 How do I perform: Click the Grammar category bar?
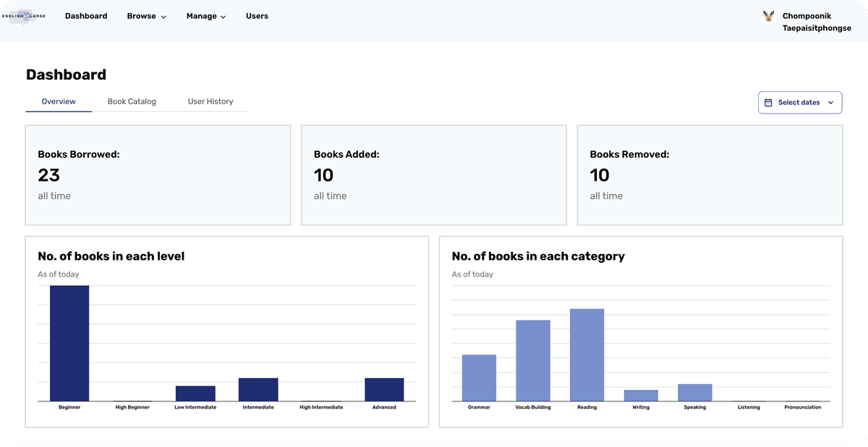pos(479,378)
